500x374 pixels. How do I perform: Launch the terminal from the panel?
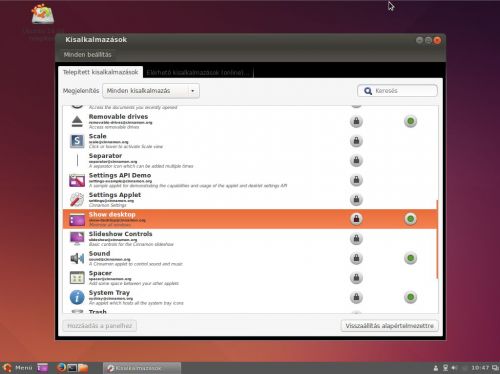pos(72,368)
